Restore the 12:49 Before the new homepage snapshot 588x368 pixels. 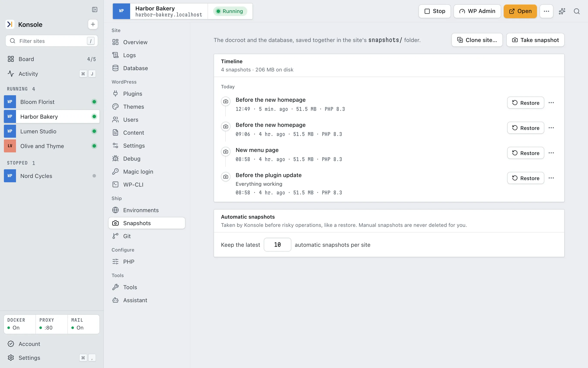point(526,103)
